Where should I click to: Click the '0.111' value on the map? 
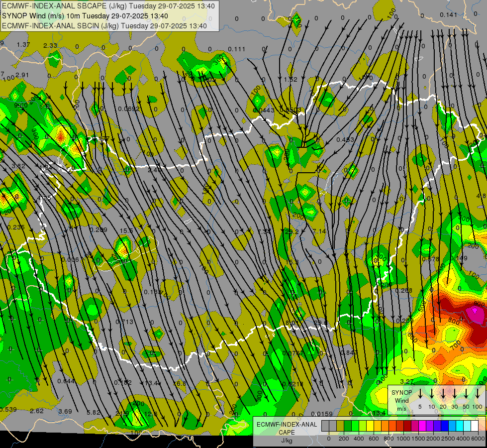[236, 49]
